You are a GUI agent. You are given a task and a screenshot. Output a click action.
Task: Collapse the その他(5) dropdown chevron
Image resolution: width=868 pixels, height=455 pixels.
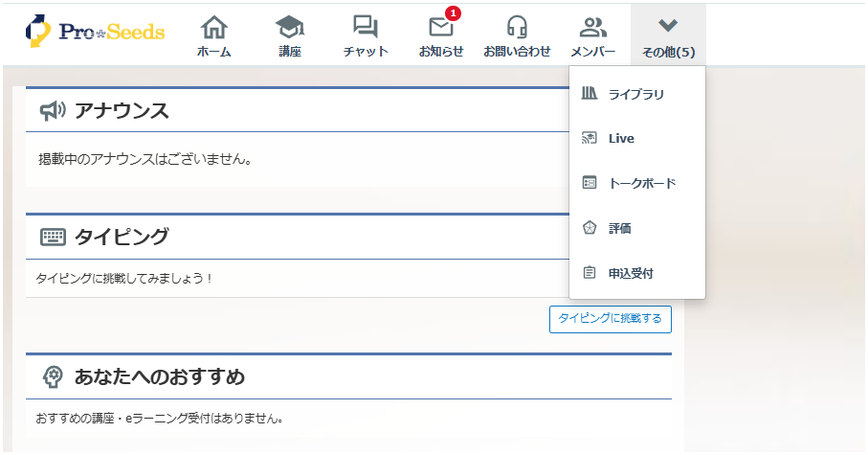668,26
